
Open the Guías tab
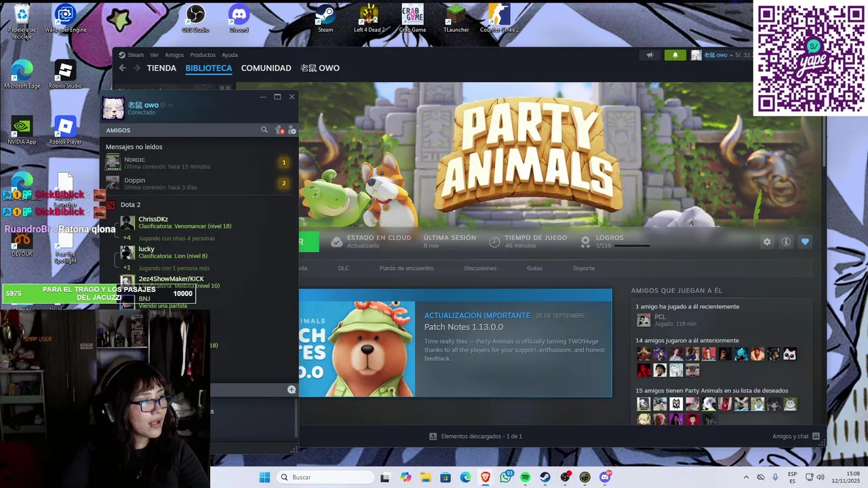coord(534,268)
